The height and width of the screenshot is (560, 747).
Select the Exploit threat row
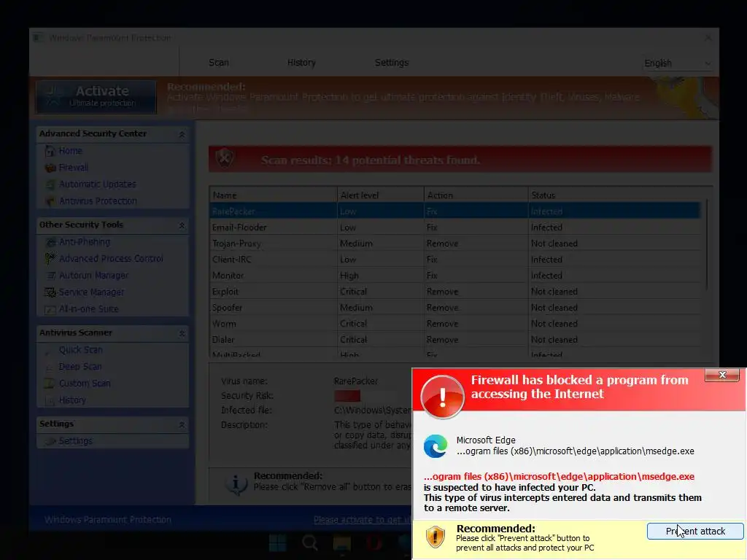[x=455, y=292]
